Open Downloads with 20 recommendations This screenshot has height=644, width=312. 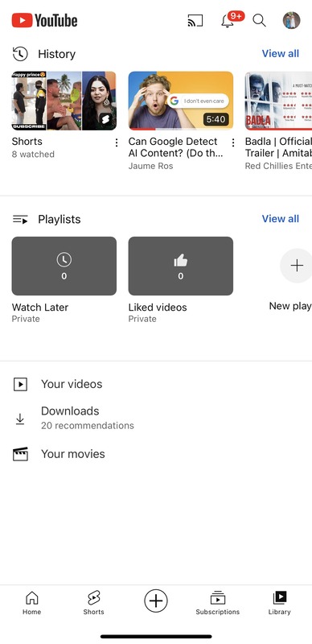coord(156,418)
